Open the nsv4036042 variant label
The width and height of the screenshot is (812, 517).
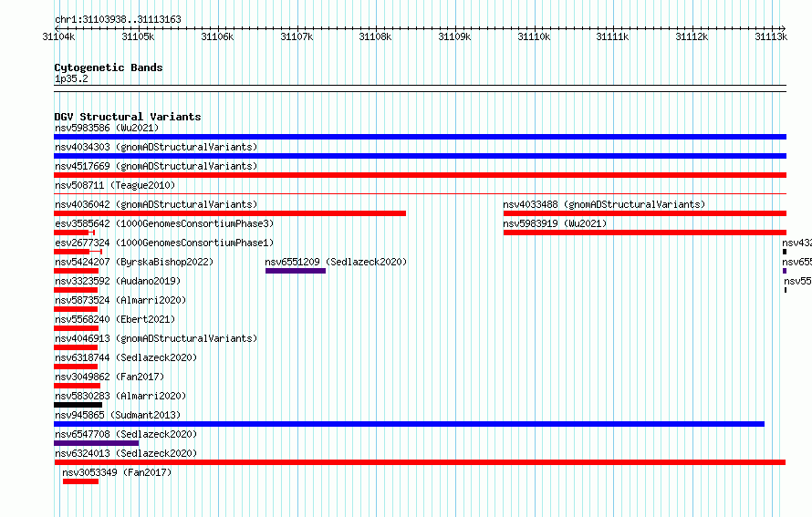pos(156,204)
